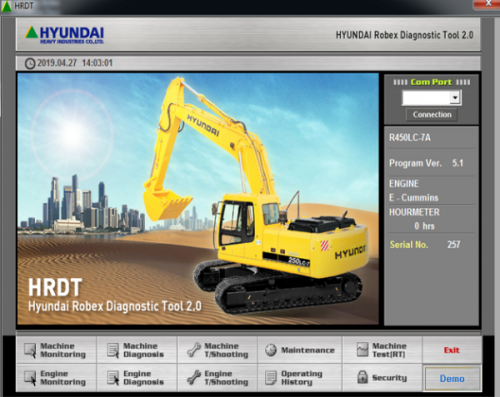Click the Machine T/Shooting wrench icon
Image resolution: width=500 pixels, height=397 pixels.
click(194, 350)
